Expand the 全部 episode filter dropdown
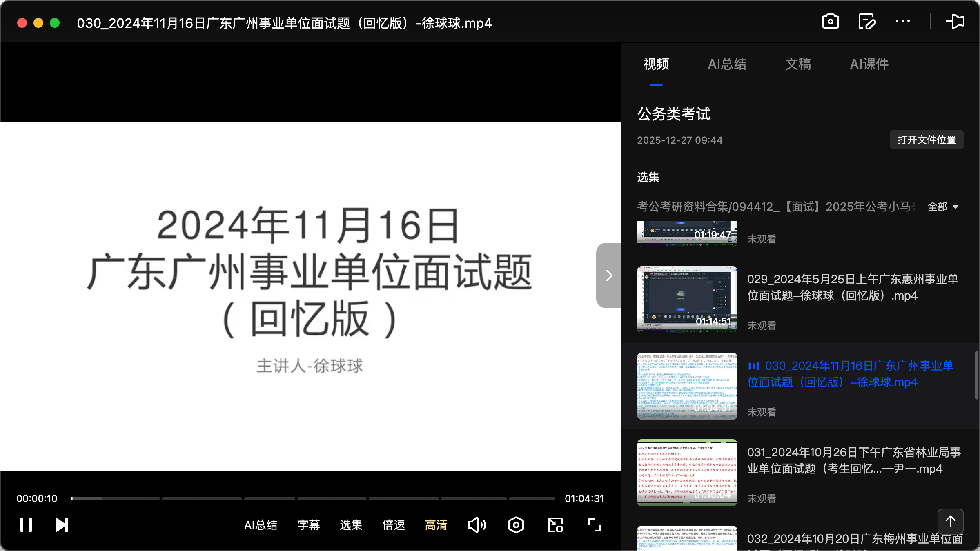Image resolution: width=980 pixels, height=551 pixels. tap(943, 207)
